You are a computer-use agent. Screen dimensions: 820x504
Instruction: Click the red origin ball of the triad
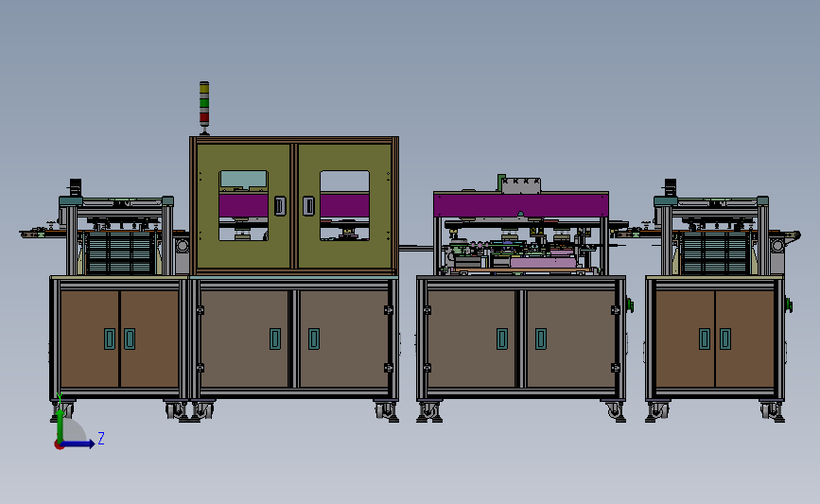click(x=59, y=445)
